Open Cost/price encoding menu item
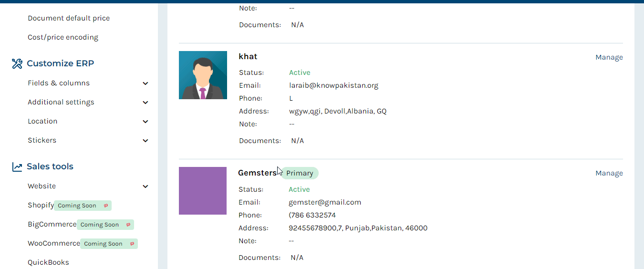Screen dimensions: 644x269 pyautogui.click(x=63, y=37)
